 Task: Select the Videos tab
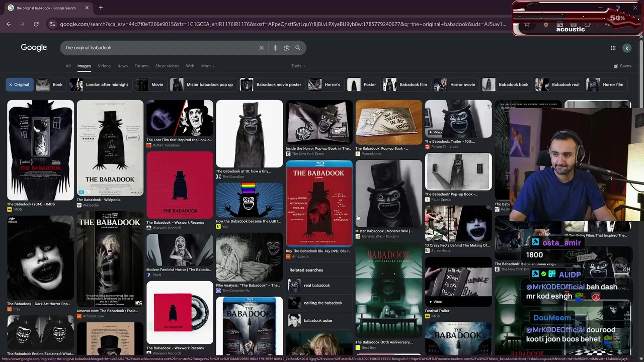pos(104,66)
